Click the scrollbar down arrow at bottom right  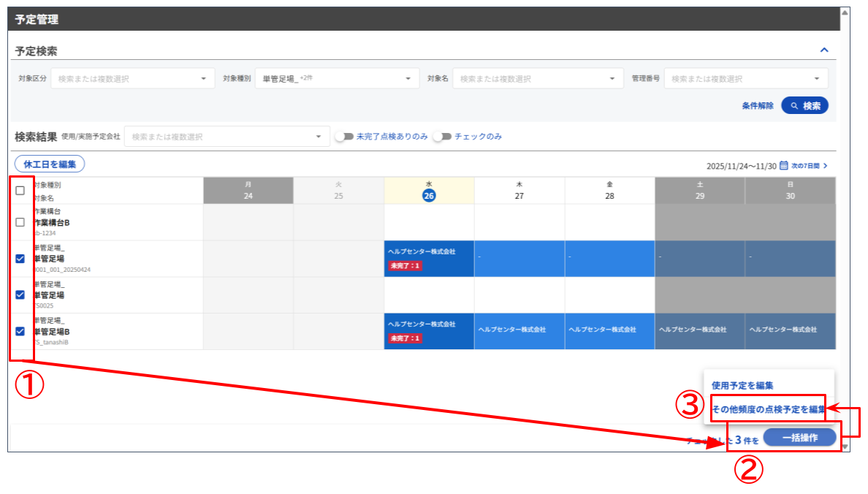(845, 446)
